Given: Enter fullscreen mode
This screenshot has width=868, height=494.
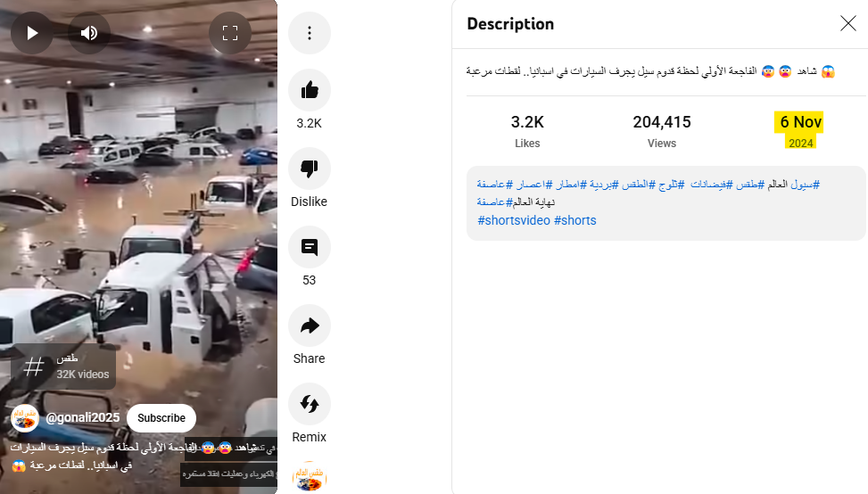Looking at the screenshot, I should pos(230,33).
